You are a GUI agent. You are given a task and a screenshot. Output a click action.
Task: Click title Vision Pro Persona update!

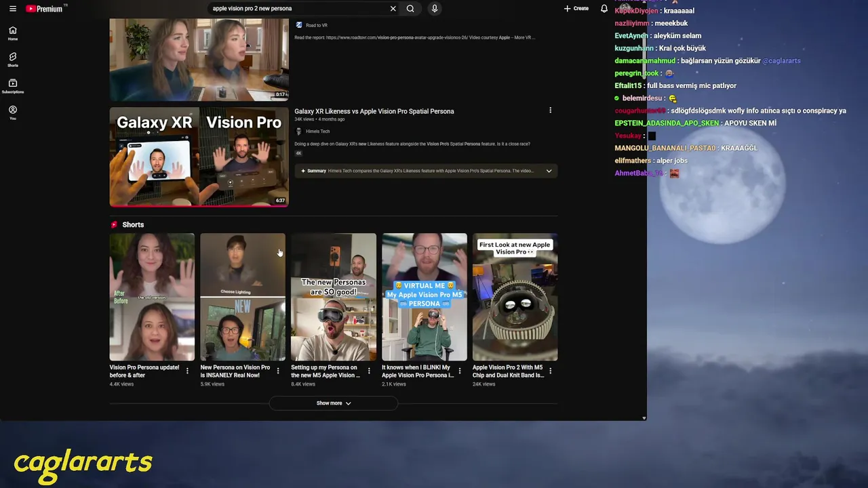tap(144, 371)
